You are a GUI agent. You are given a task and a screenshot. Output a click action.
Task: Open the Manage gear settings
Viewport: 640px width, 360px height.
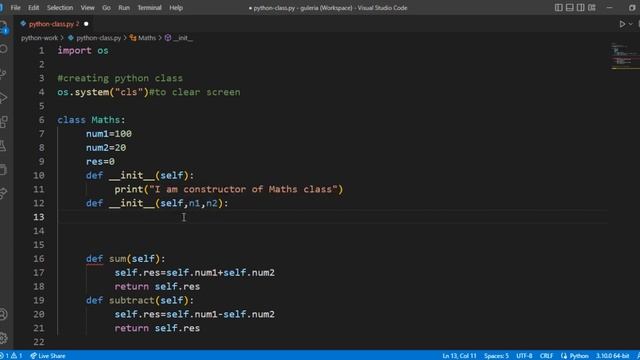point(4,338)
